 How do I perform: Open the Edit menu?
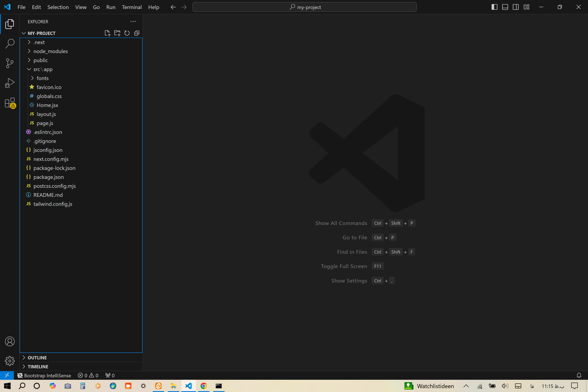[x=37, y=7]
